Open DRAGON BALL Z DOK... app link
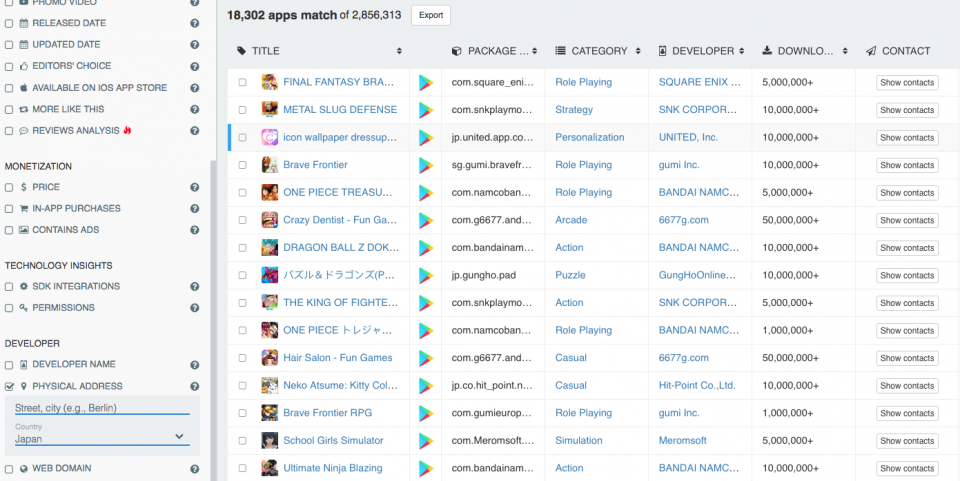Viewport: 960px width, 481px height. 341,248
